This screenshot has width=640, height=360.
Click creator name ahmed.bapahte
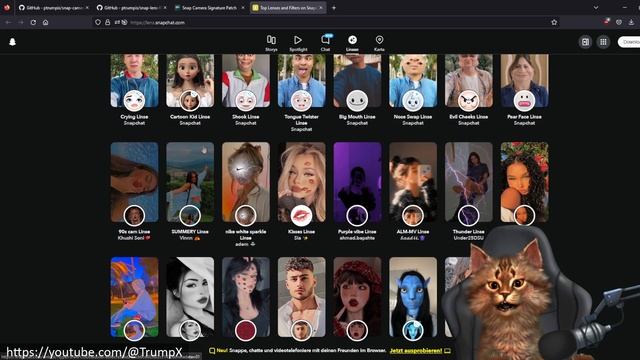(x=357, y=238)
